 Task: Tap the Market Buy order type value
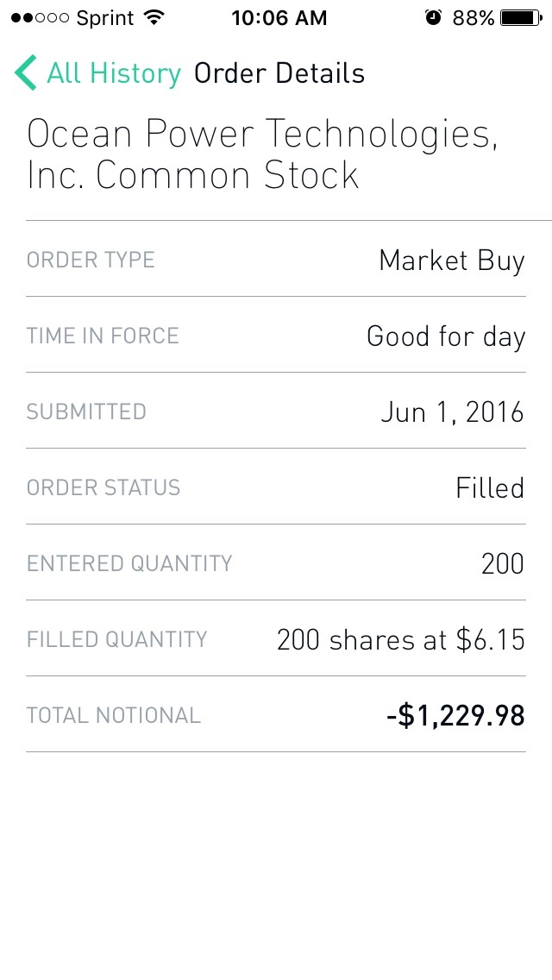point(451,260)
